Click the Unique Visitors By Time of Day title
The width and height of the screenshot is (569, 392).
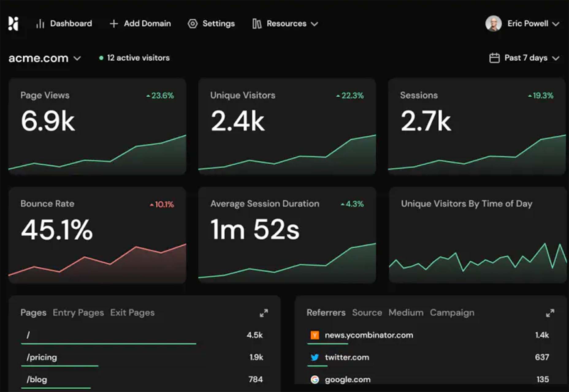coord(467,204)
